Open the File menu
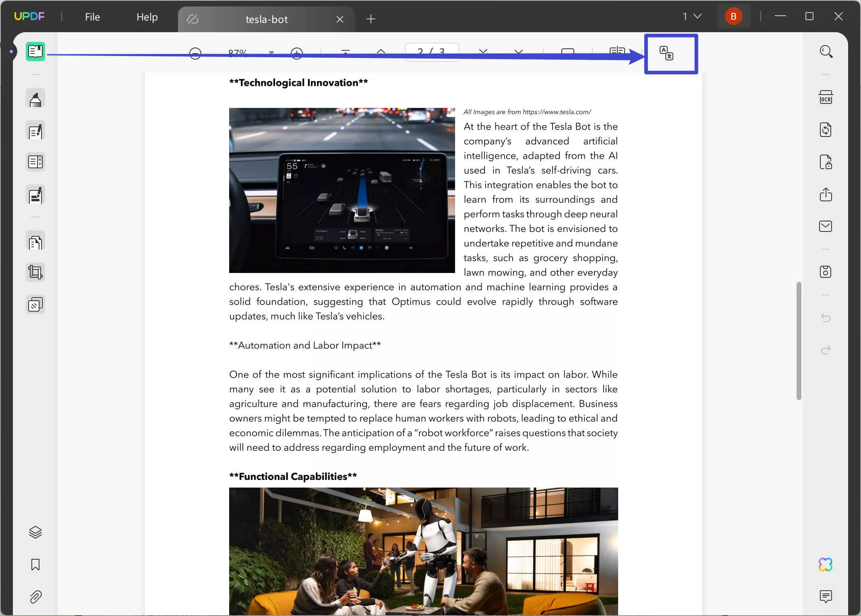This screenshot has width=861, height=616. point(92,17)
